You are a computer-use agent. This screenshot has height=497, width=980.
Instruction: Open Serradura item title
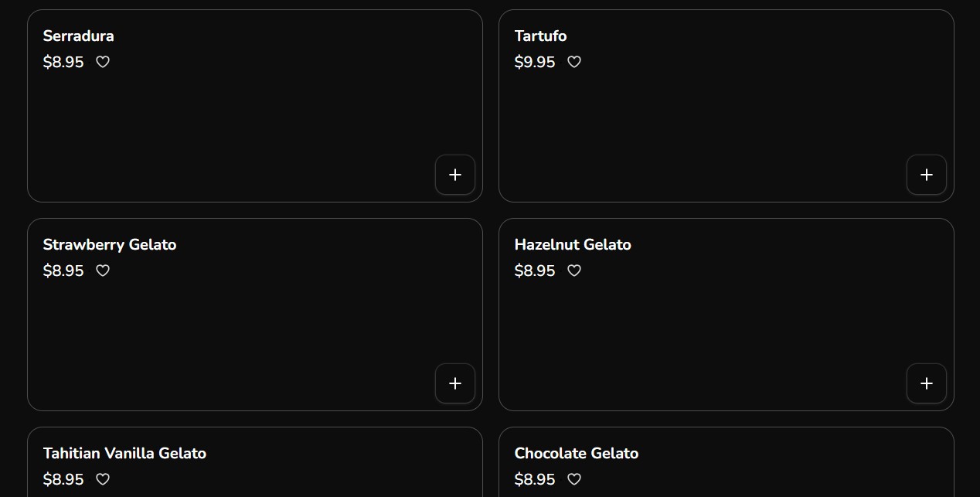click(x=78, y=36)
